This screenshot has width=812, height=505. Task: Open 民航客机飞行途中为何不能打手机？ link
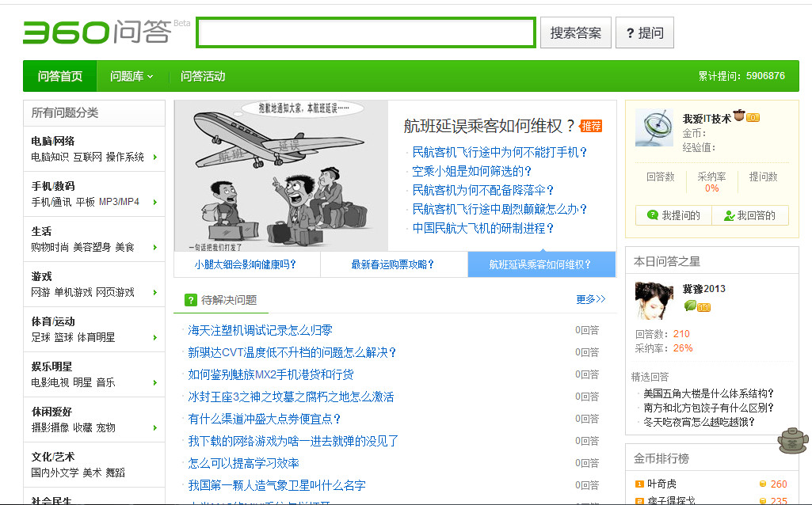point(500,152)
